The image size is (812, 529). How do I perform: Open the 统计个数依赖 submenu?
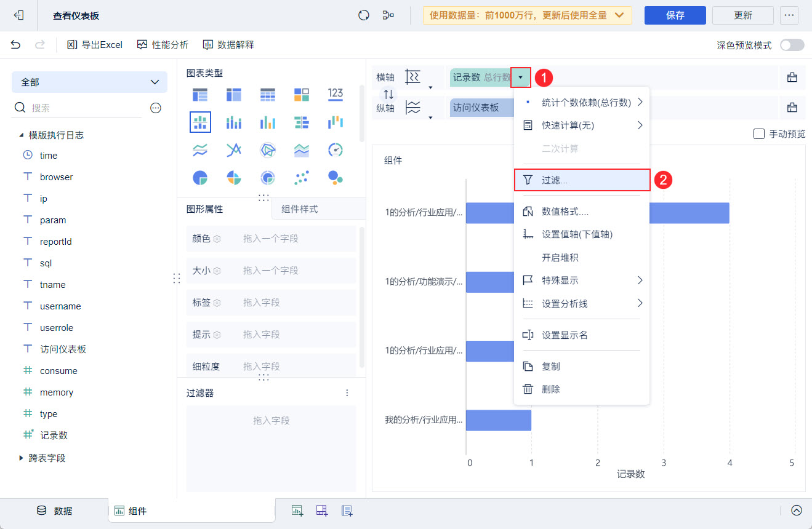tap(582, 102)
